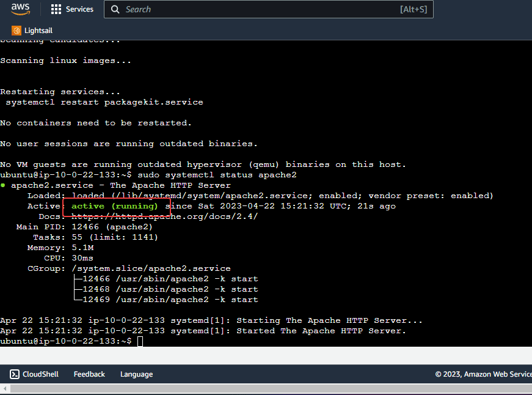The width and height of the screenshot is (532, 395).
Task: Click the 'active (running)' status text
Action: click(x=115, y=206)
